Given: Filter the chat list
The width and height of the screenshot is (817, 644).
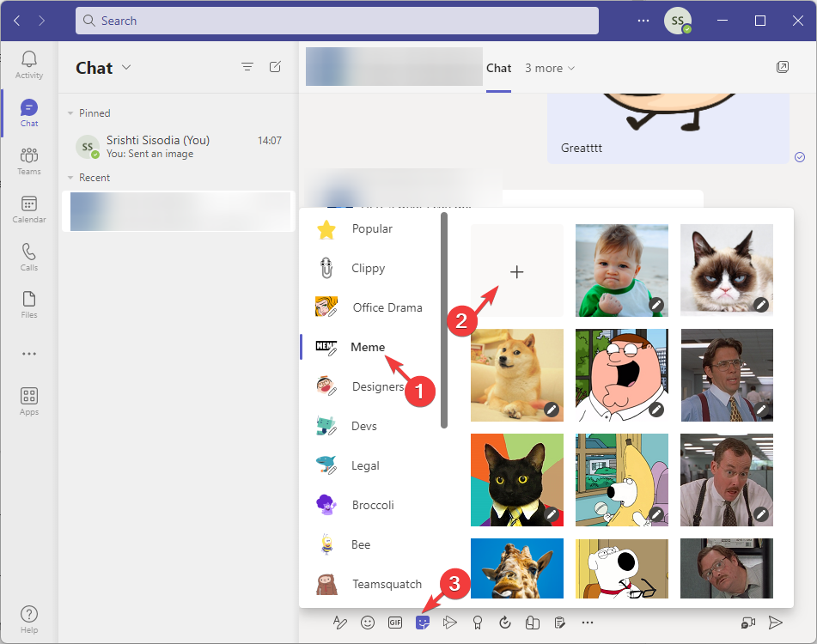Looking at the screenshot, I should tap(247, 67).
